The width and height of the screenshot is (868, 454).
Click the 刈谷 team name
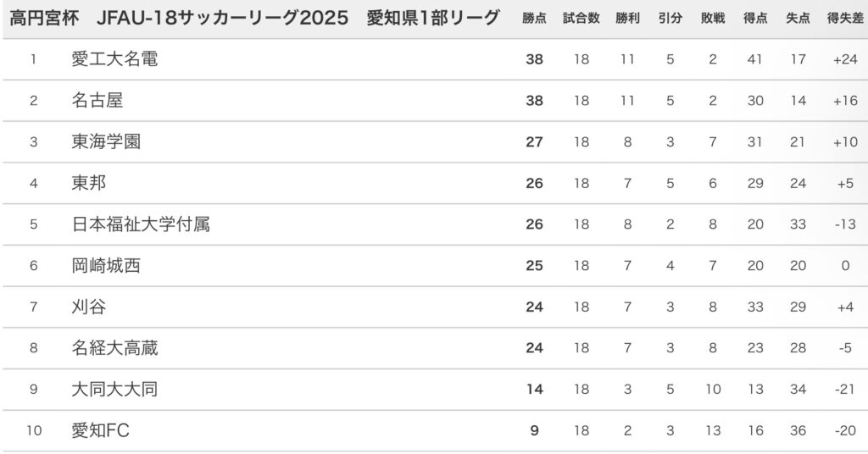click(89, 307)
